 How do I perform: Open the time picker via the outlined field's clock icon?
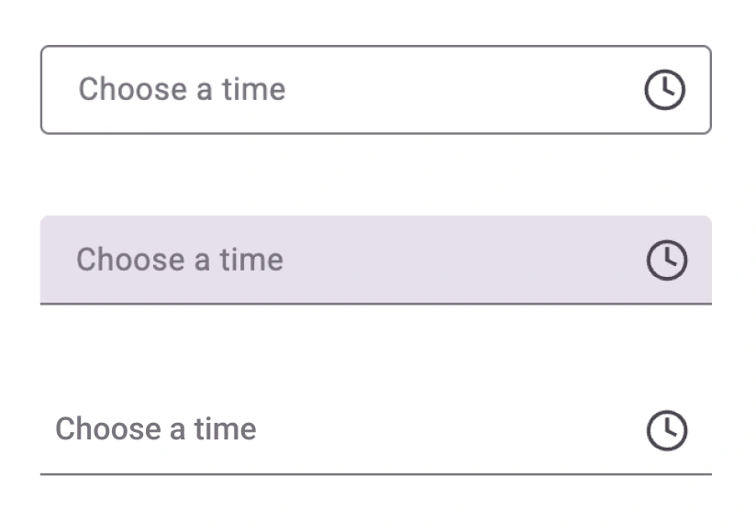(666, 89)
